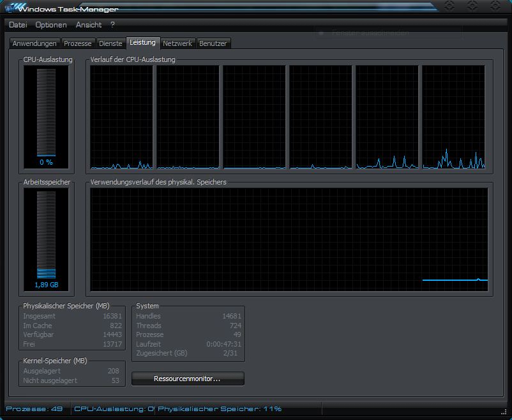Click the Im Cache value 822
The height and width of the screenshot is (420, 512).
[x=116, y=326]
